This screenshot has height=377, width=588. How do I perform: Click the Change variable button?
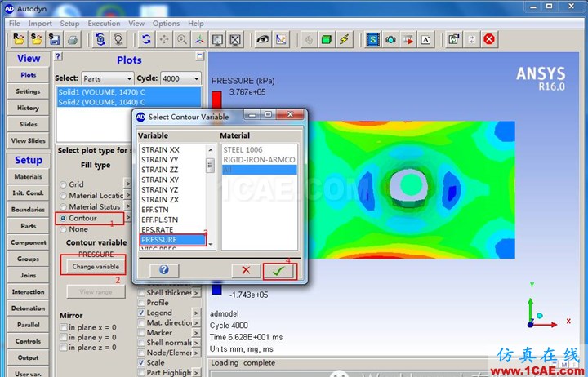click(x=96, y=267)
